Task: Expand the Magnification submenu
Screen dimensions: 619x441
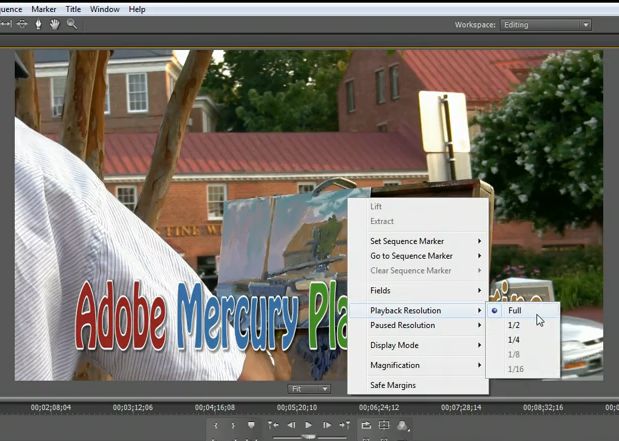Action: pos(418,365)
